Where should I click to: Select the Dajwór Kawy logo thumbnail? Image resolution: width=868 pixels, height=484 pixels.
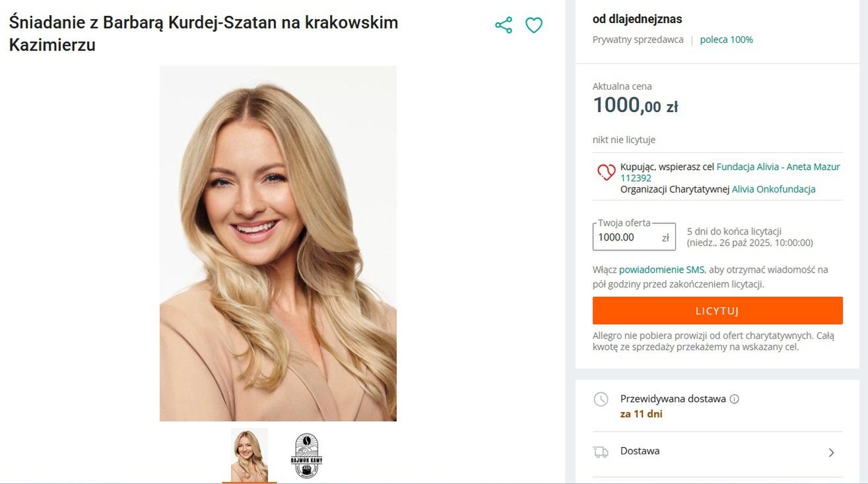point(306,455)
